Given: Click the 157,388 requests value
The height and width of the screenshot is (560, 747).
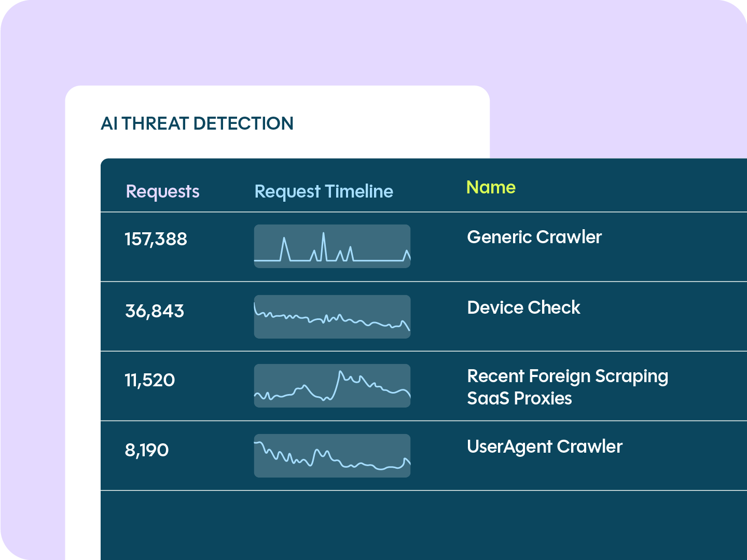Looking at the screenshot, I should coord(156,239).
